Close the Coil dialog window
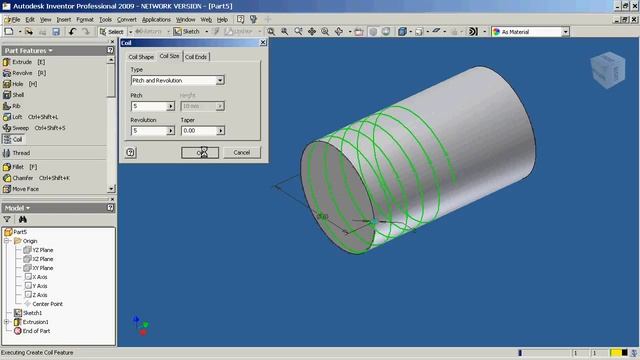This screenshot has height=360, width=640. point(263,42)
